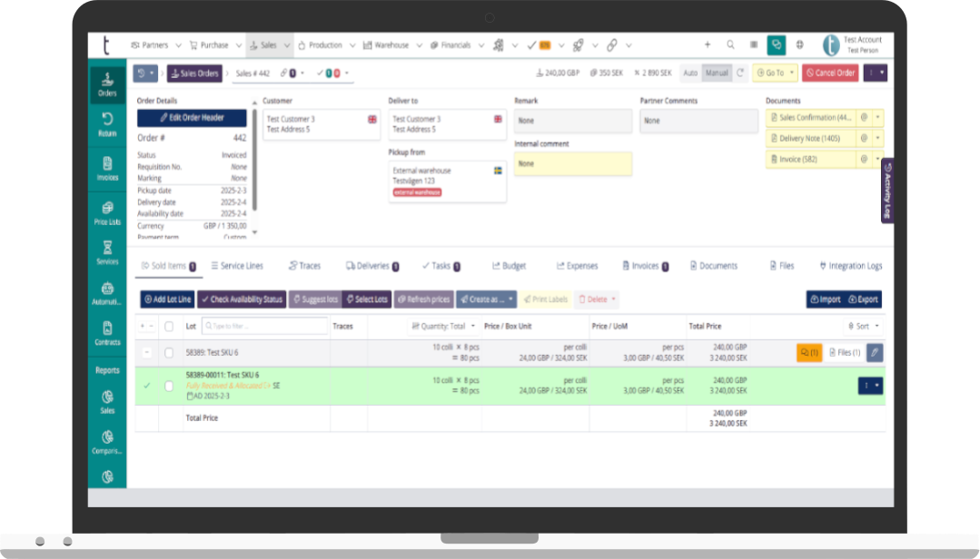This screenshot has width=980, height=559.
Task: Open the orange comments (1) button on the lot row
Action: click(809, 352)
